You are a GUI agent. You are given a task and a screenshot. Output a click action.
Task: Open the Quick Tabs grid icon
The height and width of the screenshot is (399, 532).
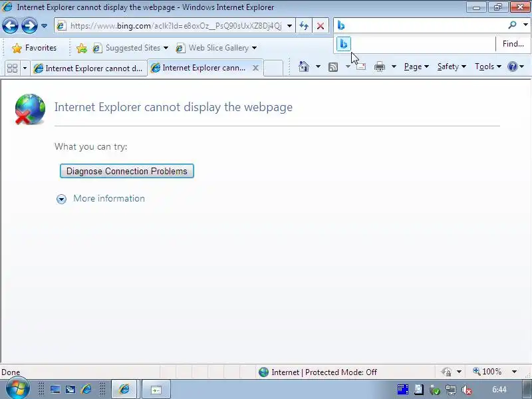(x=12, y=68)
